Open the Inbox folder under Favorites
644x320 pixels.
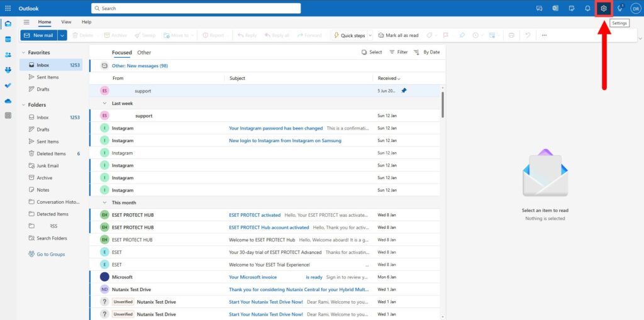coord(51,65)
